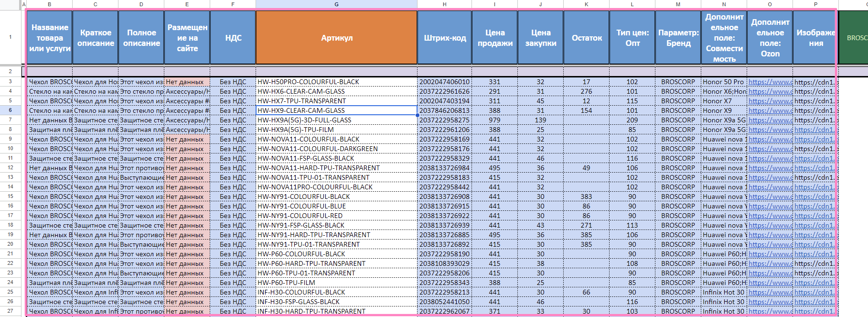This screenshot has width=868, height=317.
Task: Select cell HW-NOVA11PRO-COLOURFUL-BLACK
Action: [336, 187]
